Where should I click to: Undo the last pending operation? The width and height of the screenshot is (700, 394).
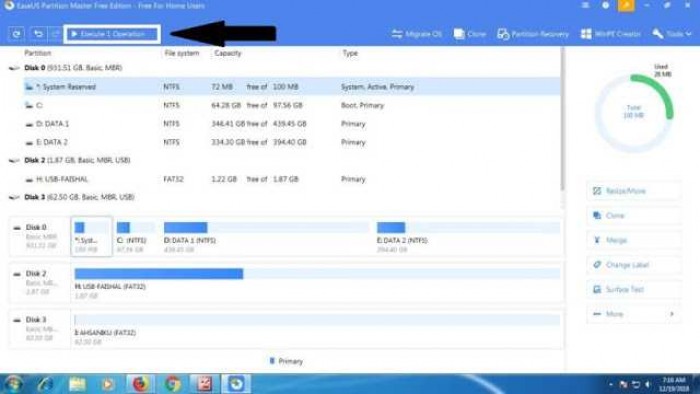pos(38,34)
